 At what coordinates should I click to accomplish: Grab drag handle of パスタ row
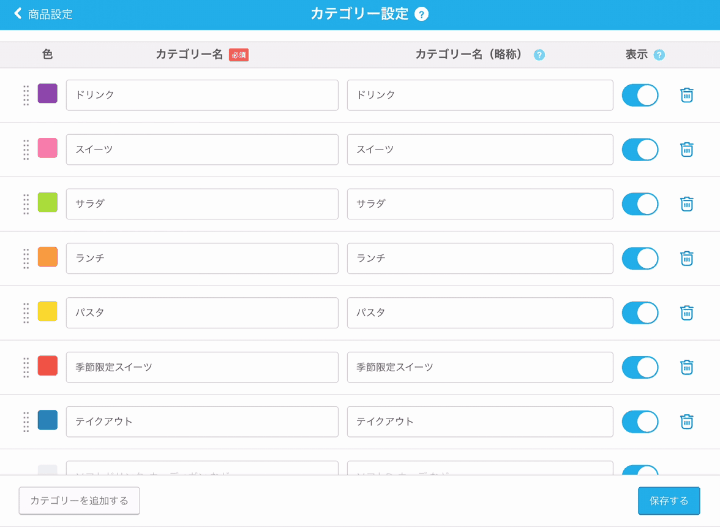(x=26, y=313)
